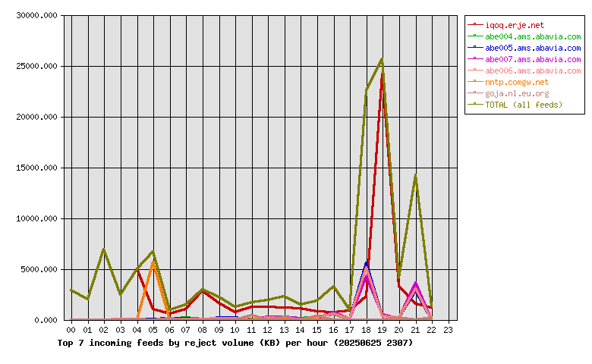Screen dimensions: 592x364
Task: Click the 15000.000 y-axis label
Action: [x=37, y=168]
